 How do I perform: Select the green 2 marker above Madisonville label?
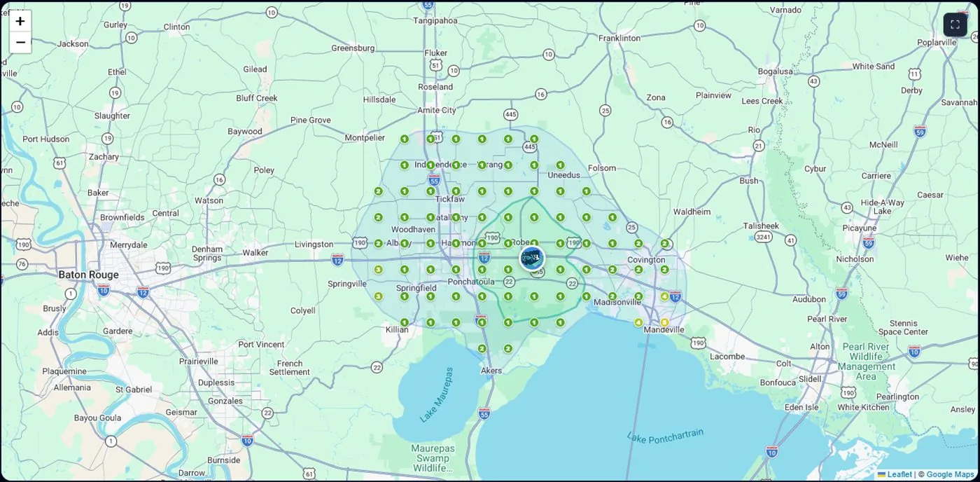[612, 296]
